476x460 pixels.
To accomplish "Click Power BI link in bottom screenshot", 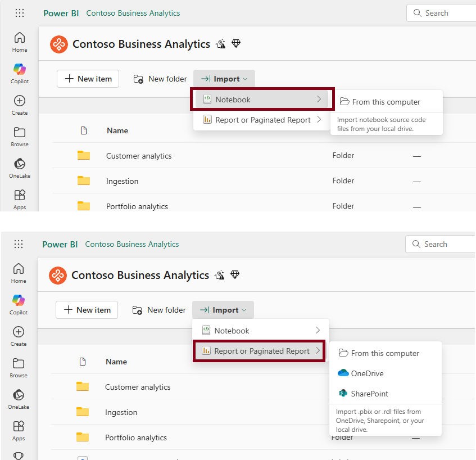I will pyautogui.click(x=60, y=244).
